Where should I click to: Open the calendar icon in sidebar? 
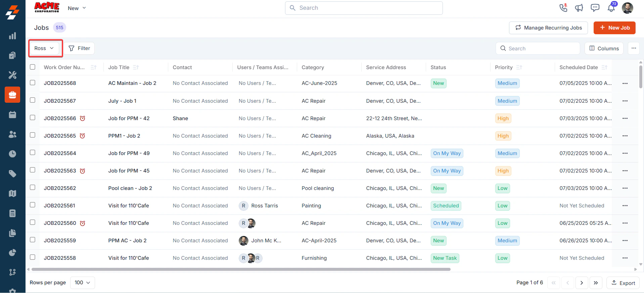click(x=12, y=114)
